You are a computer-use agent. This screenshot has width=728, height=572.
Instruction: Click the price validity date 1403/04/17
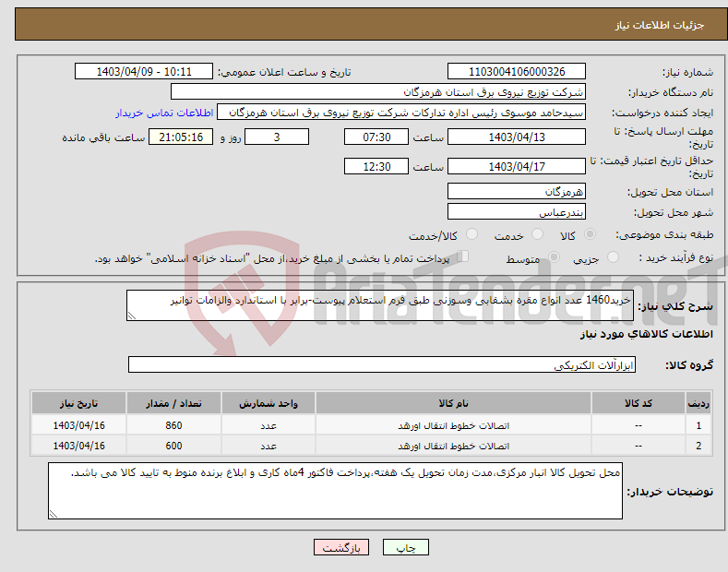click(517, 166)
